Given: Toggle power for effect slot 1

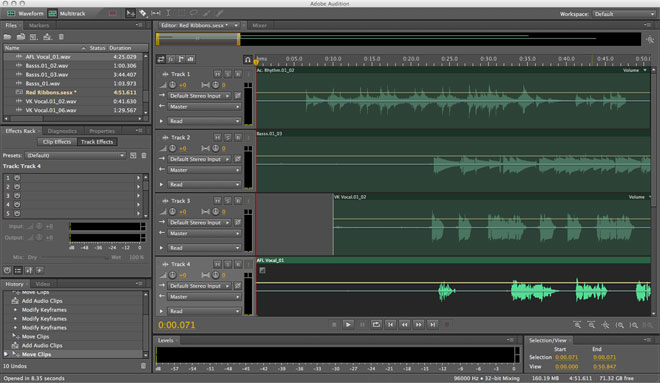Looking at the screenshot, I should [17, 178].
